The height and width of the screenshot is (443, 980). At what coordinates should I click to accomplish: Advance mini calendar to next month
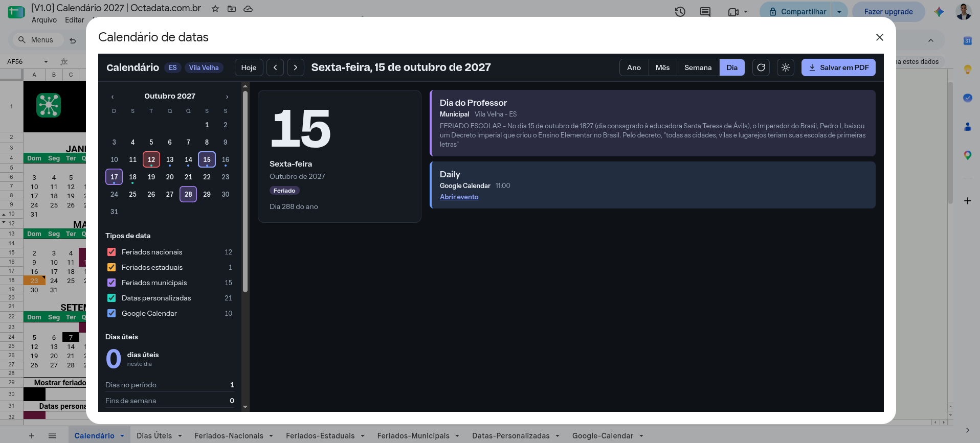click(x=227, y=97)
